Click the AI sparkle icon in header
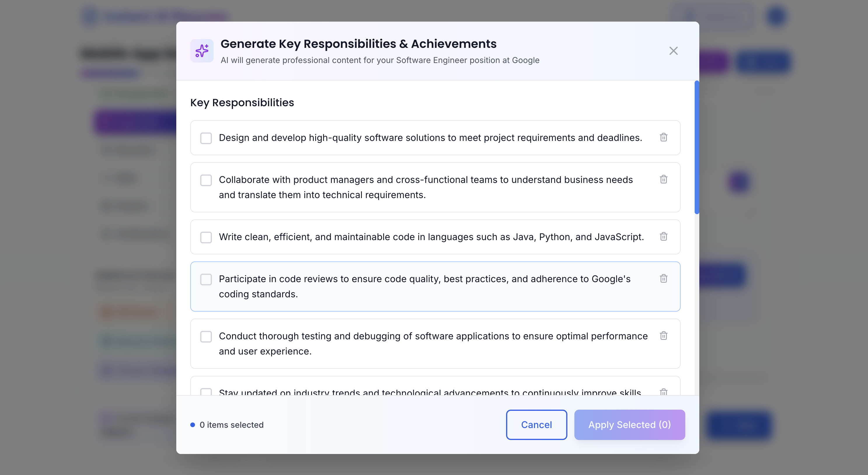 [202, 51]
